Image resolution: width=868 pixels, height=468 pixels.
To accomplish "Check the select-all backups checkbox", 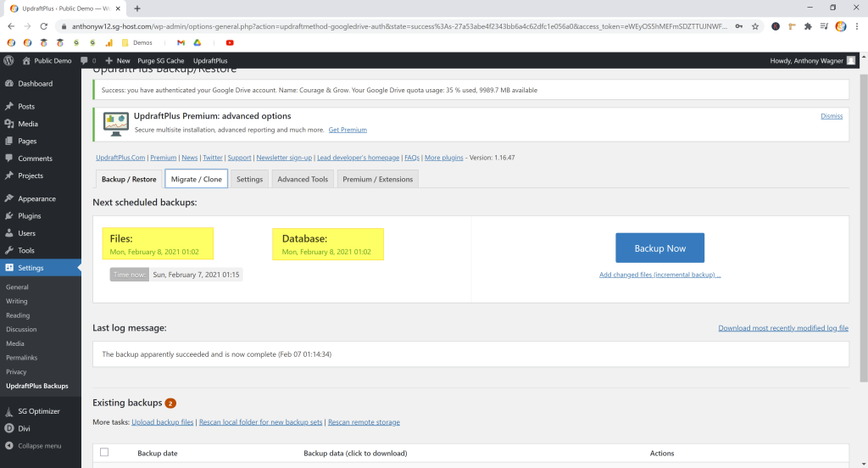I will coord(104,453).
